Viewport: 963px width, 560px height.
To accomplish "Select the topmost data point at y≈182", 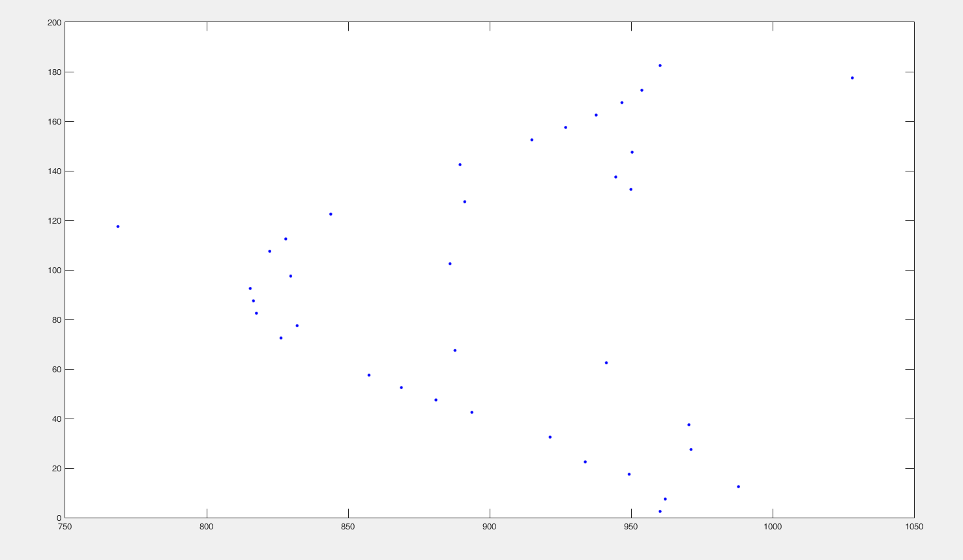I will pyautogui.click(x=660, y=65).
